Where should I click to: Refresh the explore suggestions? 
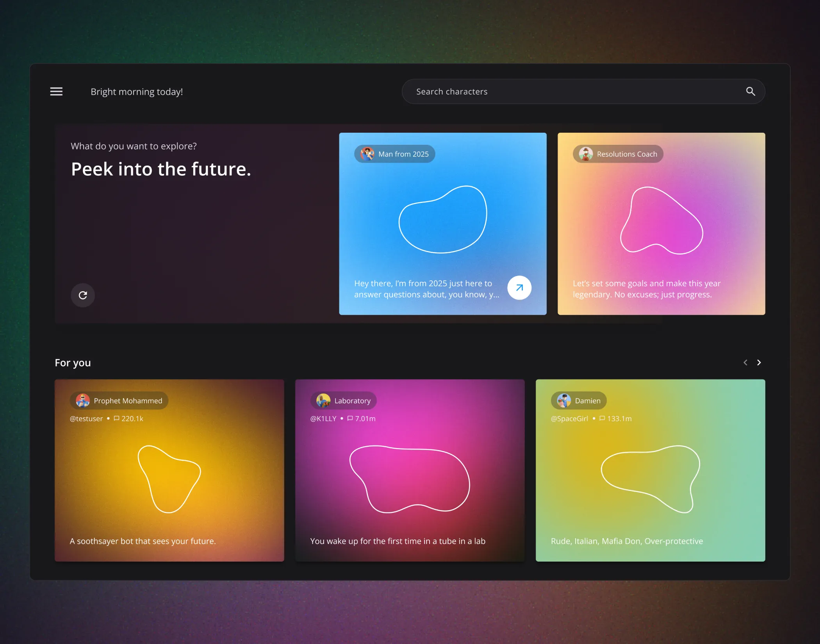82,295
